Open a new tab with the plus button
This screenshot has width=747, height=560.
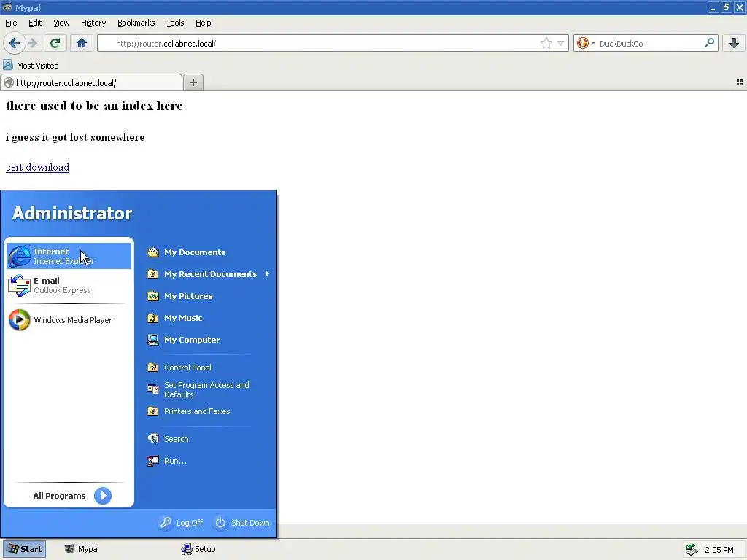[193, 82]
